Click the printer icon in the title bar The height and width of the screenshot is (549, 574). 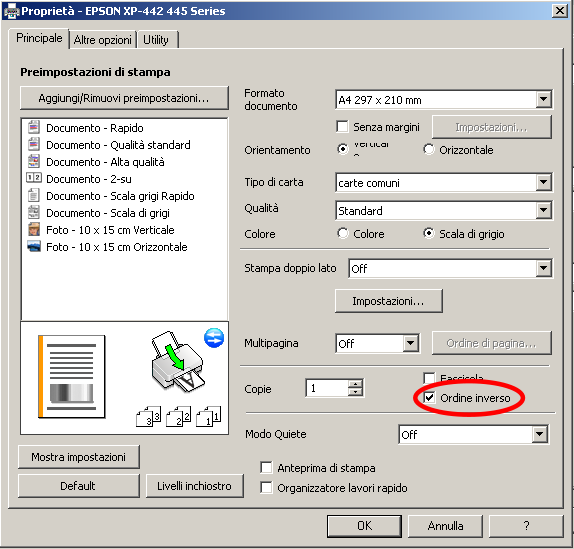click(11, 11)
